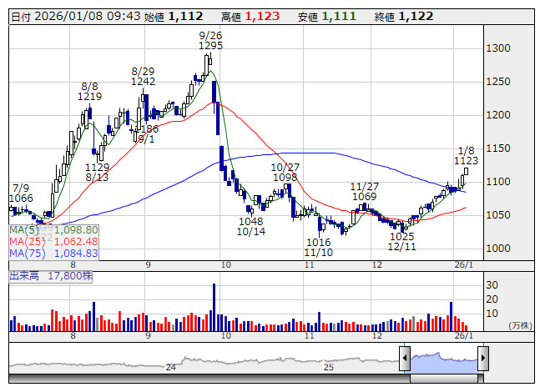Screen dimensions: 545x392
Task: Click the 8/8 1219 high annotation
Action: coord(89,91)
